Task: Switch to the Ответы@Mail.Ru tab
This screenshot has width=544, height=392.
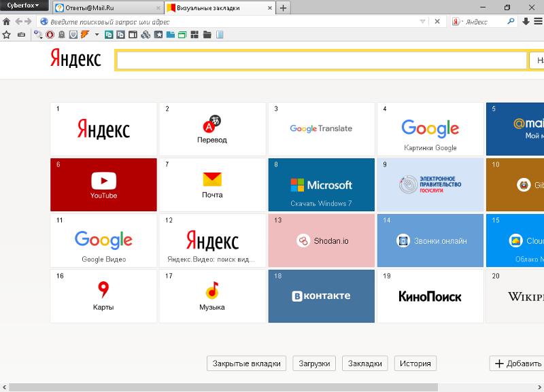Action: coord(107,7)
